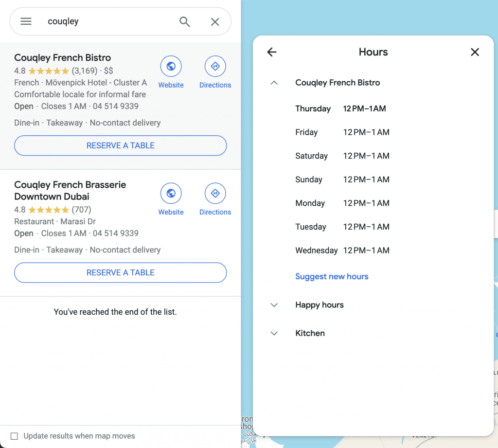498x448 pixels.
Task: Click the Friday hours row
Action: (x=342, y=132)
